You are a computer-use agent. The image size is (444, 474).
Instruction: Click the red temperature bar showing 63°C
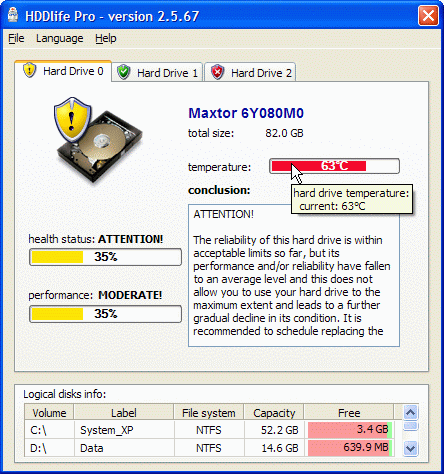pos(334,166)
